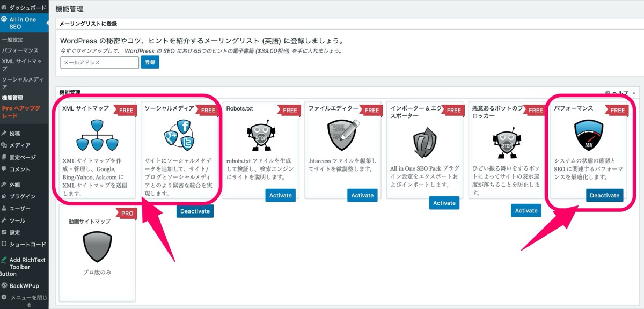This screenshot has width=644, height=309.
Task: Click the メディア media icon in the sidebar
Action: [x=4, y=145]
